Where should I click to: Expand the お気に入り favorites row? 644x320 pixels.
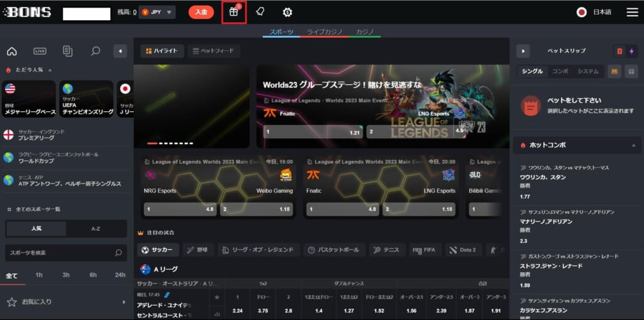pos(67,302)
